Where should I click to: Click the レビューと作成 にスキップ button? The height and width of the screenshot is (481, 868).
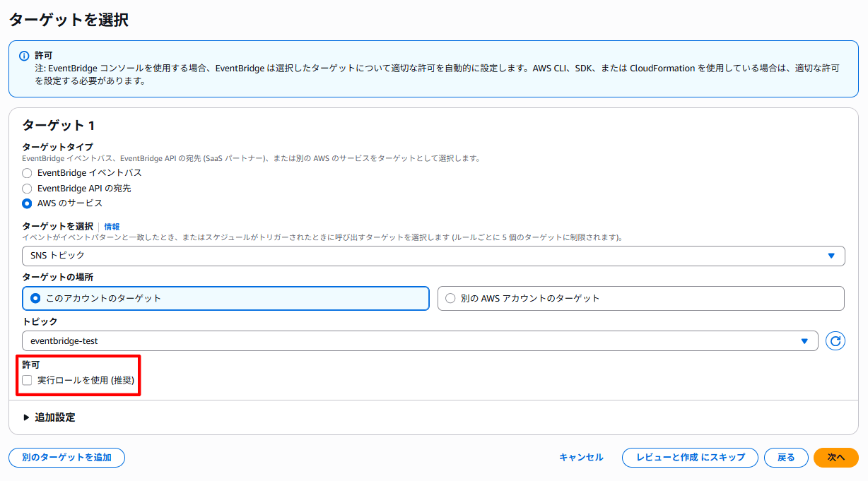[689, 457]
